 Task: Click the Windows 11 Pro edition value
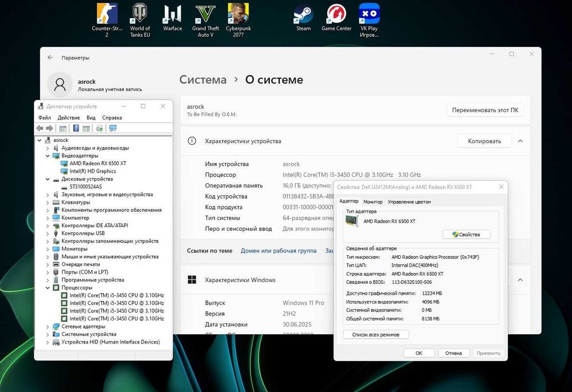pyautogui.click(x=303, y=303)
